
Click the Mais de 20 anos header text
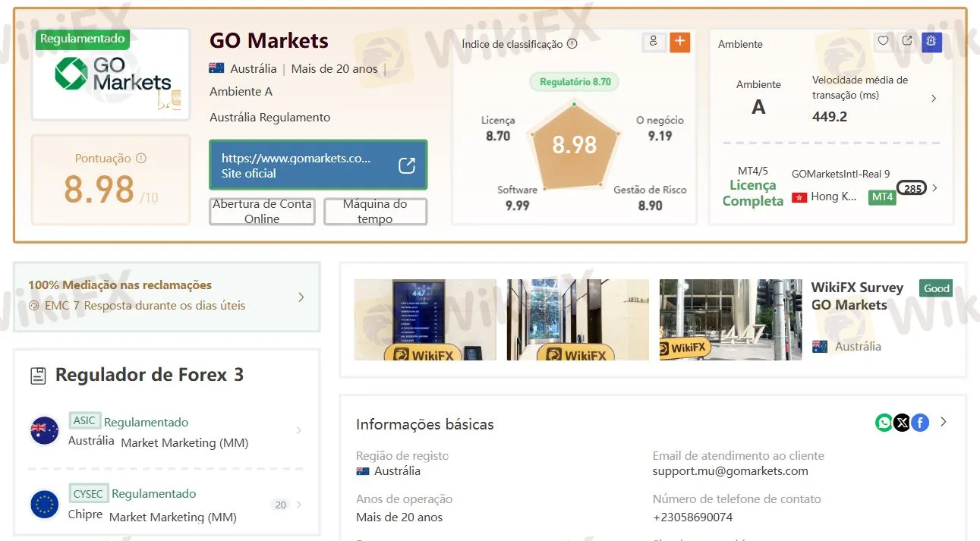334,68
